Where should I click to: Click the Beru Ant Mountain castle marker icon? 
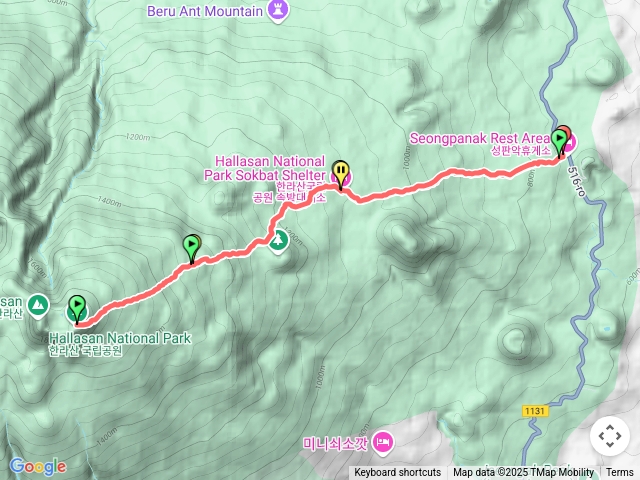[278, 10]
